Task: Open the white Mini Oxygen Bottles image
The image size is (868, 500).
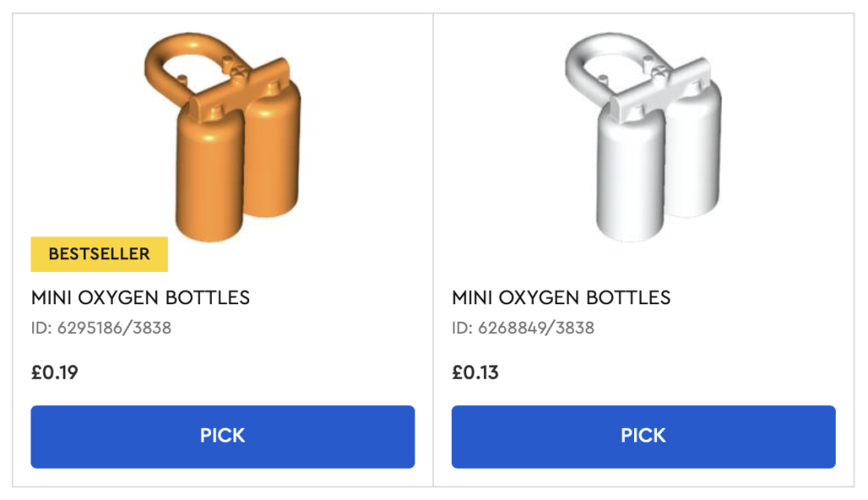Action: tap(643, 136)
